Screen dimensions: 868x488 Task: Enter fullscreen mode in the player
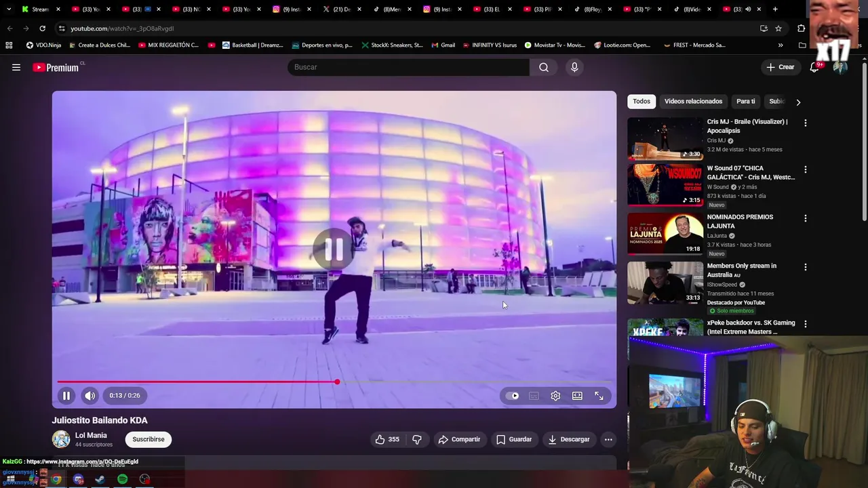599,396
